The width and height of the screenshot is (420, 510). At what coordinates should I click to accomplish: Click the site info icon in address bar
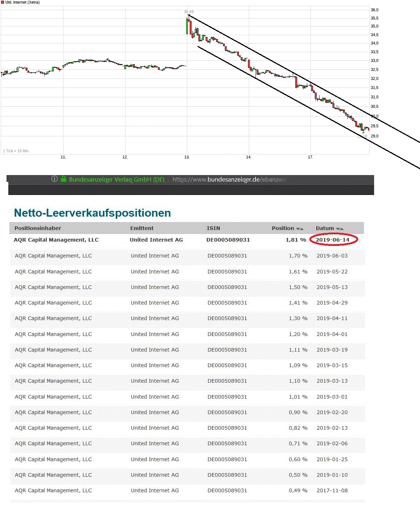[x=55, y=179]
